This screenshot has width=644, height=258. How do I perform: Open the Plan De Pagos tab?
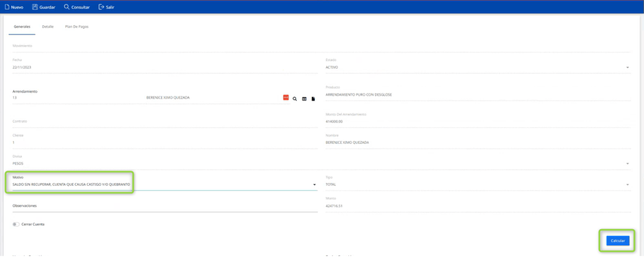(x=77, y=27)
